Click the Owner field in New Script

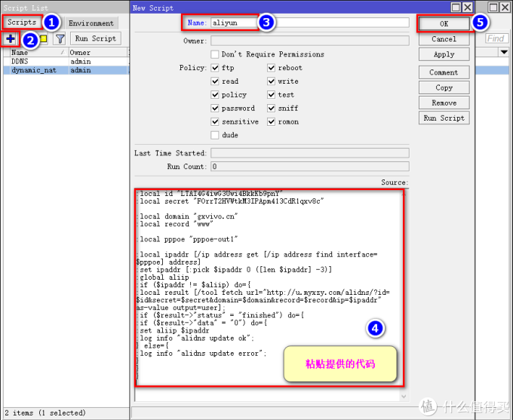pyautogui.click(x=309, y=41)
